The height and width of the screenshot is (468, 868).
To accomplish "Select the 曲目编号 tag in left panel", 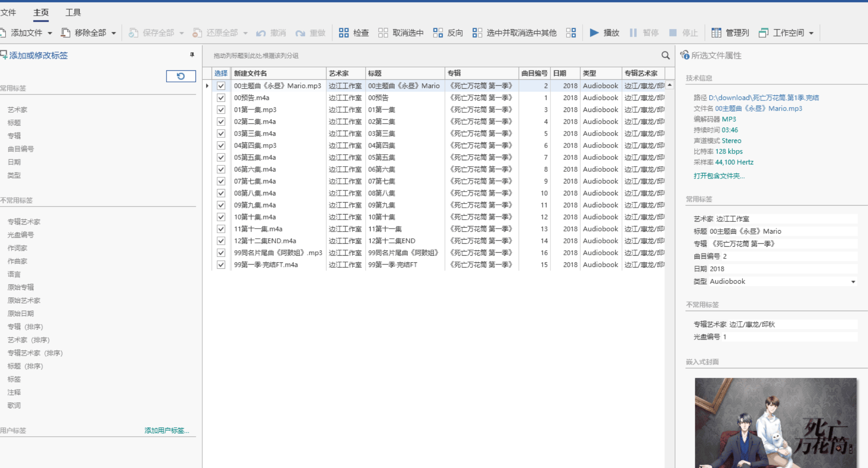I will click(21, 149).
